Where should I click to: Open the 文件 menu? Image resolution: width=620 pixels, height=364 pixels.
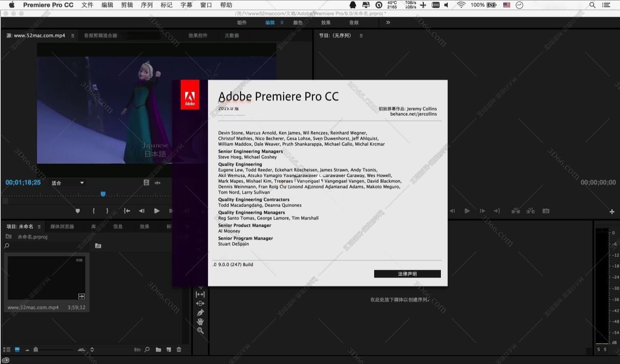87,5
